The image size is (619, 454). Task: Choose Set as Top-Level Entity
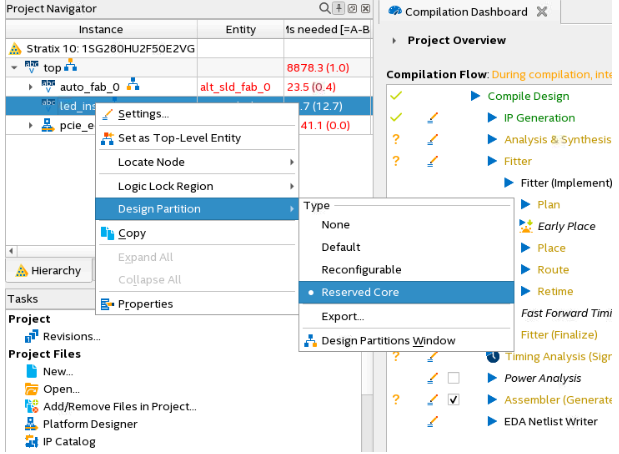click(x=179, y=138)
